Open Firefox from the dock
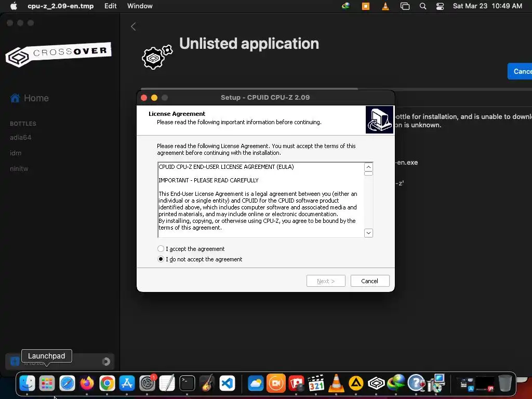Image resolution: width=532 pixels, height=399 pixels. (x=87, y=383)
